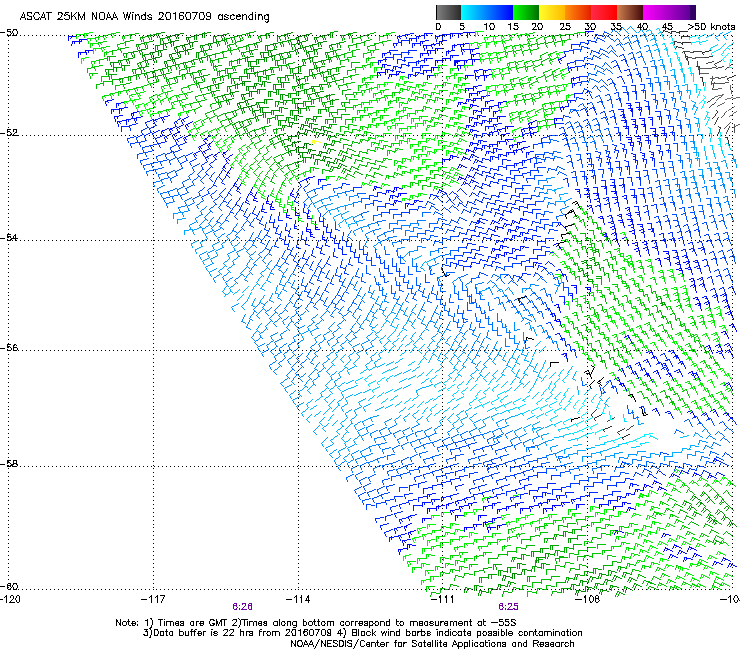Click the note line starting '3)Data buffer is 22 hrs'
The height and width of the screenshot is (650, 740).
(x=362, y=633)
